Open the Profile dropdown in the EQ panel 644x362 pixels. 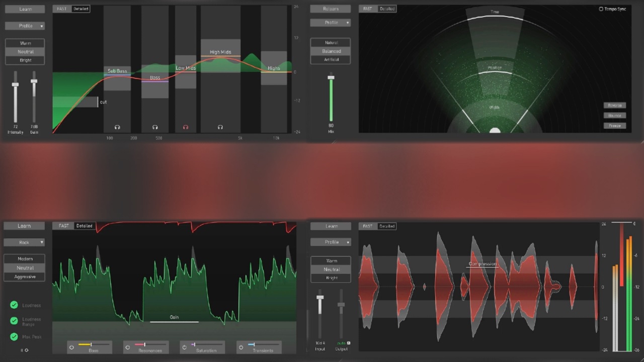[25, 26]
